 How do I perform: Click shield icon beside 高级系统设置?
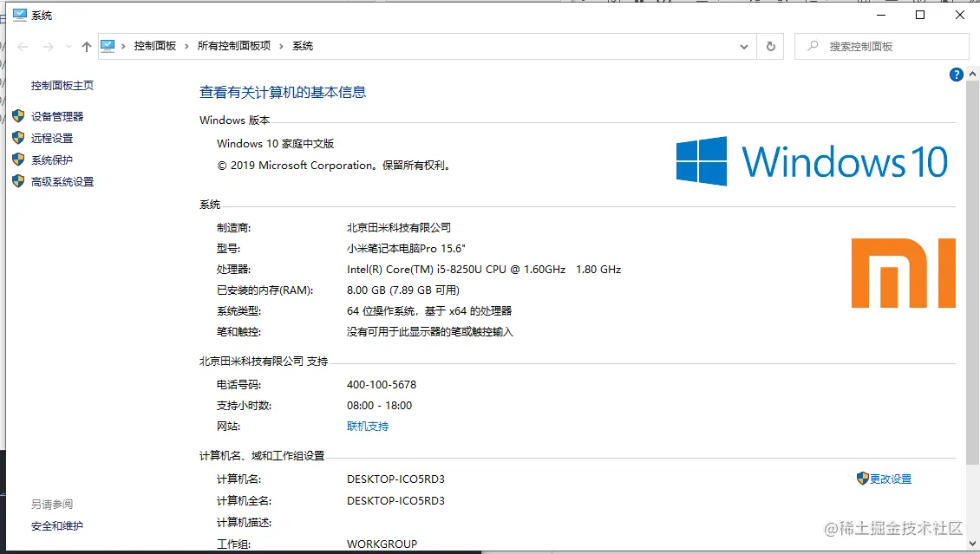coord(18,182)
